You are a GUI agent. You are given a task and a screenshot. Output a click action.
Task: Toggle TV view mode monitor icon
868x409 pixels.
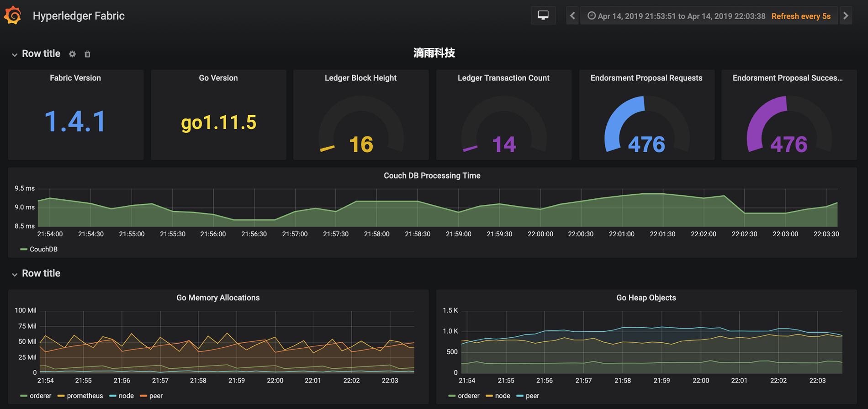[543, 16]
